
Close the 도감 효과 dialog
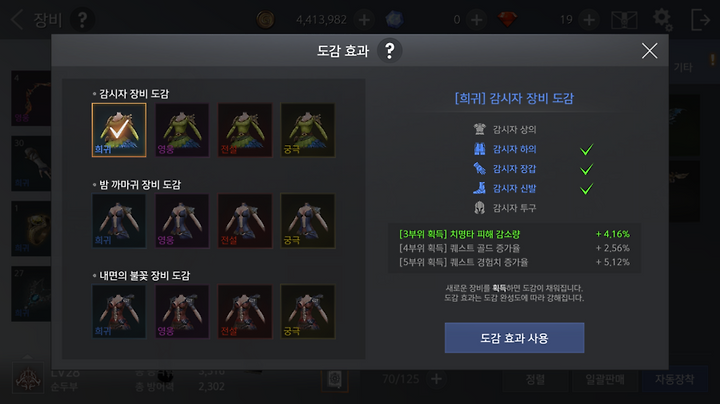[649, 50]
